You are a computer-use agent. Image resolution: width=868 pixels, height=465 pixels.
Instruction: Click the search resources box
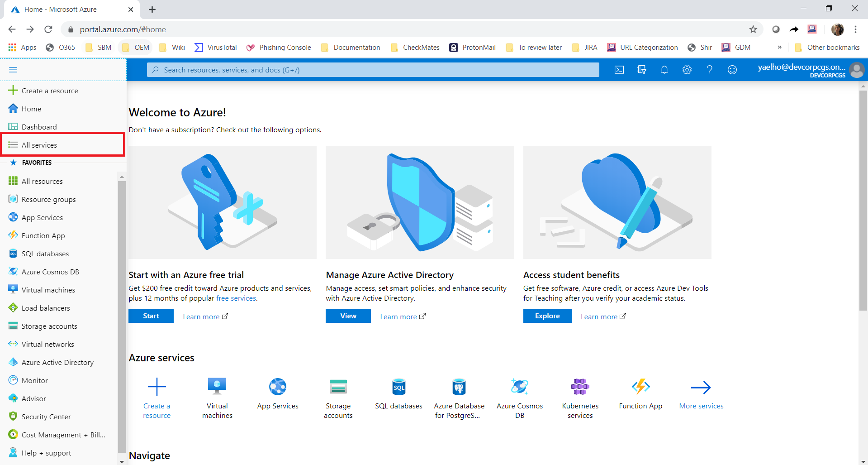tap(373, 70)
